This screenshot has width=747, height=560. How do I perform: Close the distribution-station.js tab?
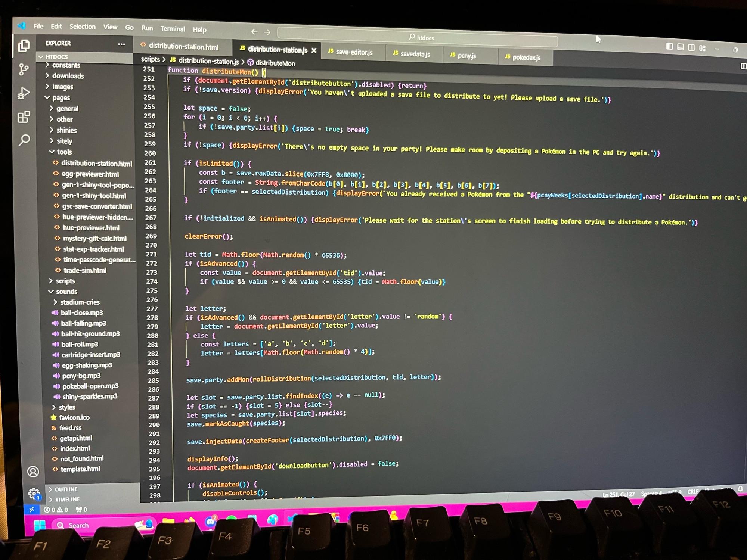click(x=314, y=50)
